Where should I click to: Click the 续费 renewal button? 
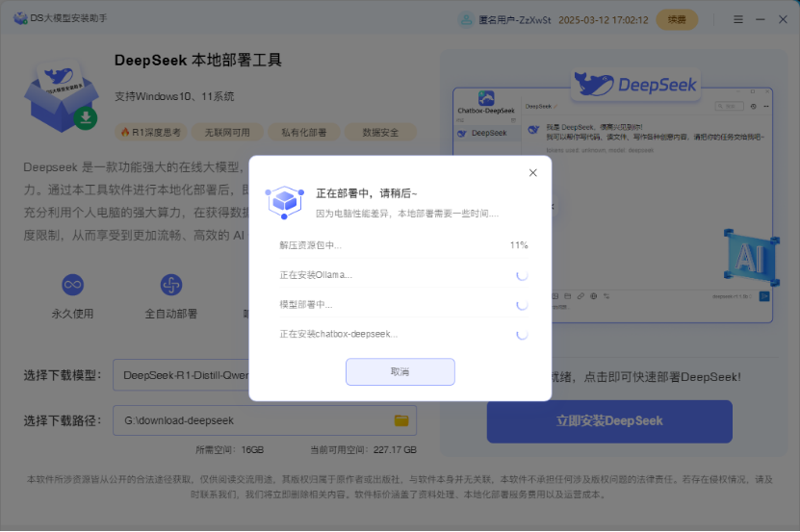677,20
